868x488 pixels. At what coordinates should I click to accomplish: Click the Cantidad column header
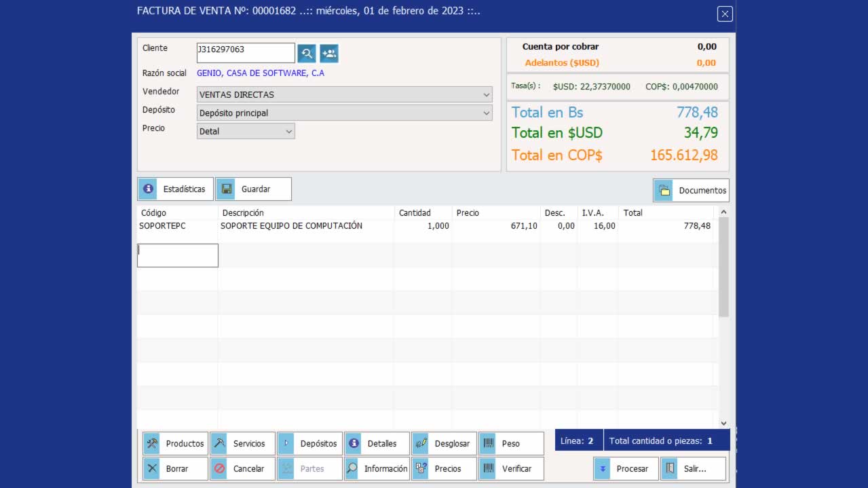423,213
